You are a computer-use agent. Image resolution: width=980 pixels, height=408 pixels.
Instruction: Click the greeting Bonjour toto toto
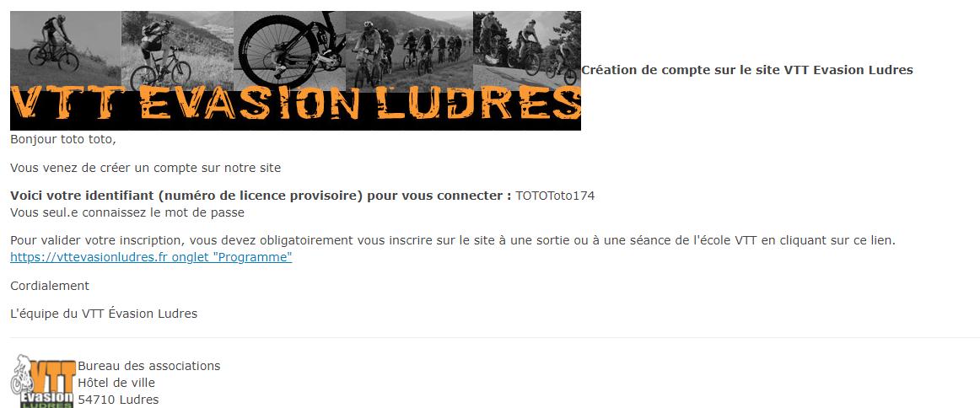(63, 139)
